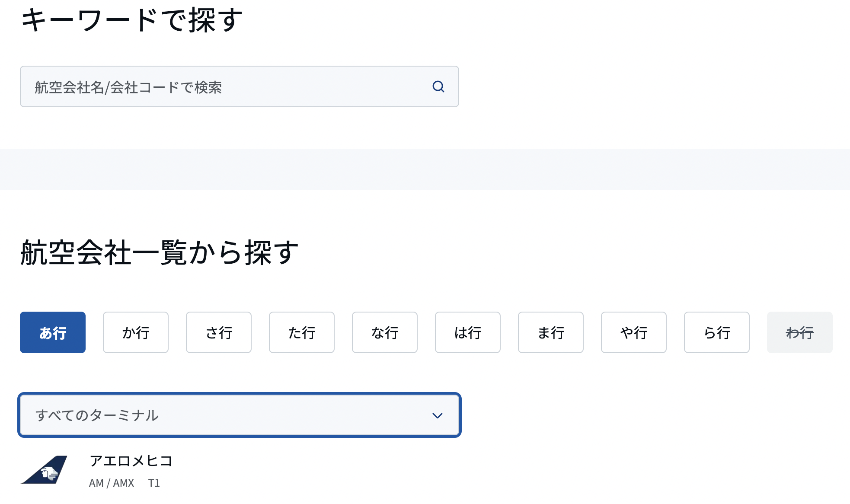Select the あ行 tab
This screenshot has width=850, height=504.
[53, 332]
